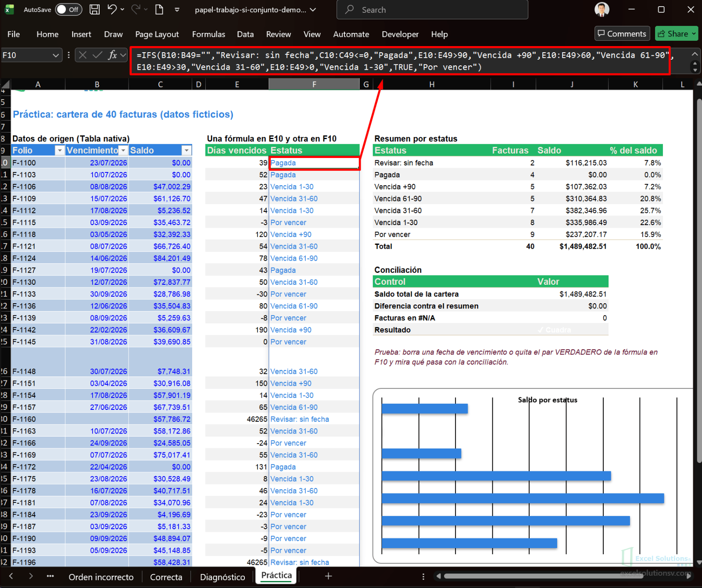Click the Save icon in the title bar

click(94, 10)
